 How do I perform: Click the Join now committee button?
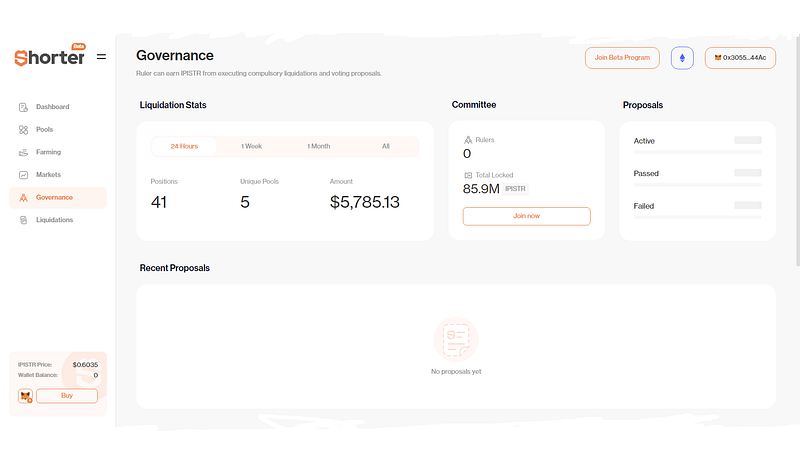(527, 216)
